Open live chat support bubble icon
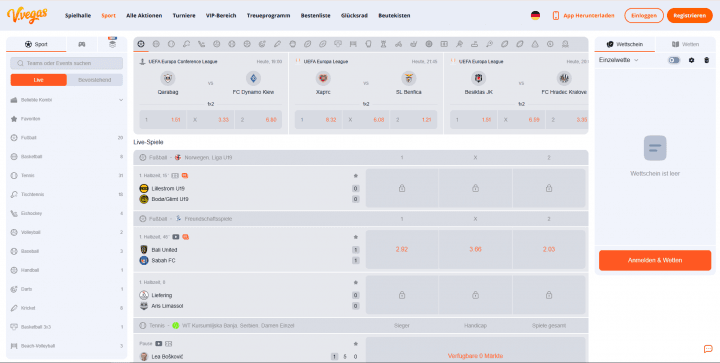This screenshot has height=363, width=720. tap(708, 349)
